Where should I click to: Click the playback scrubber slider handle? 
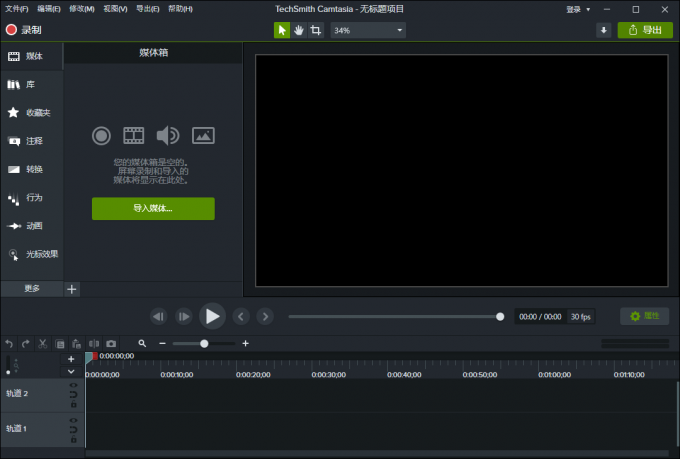click(x=500, y=317)
